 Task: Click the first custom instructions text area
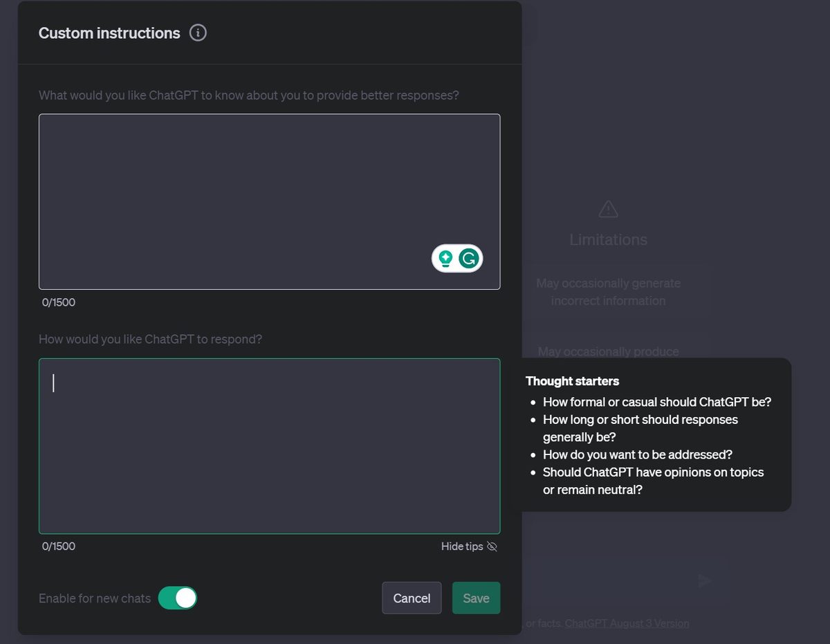(269, 201)
